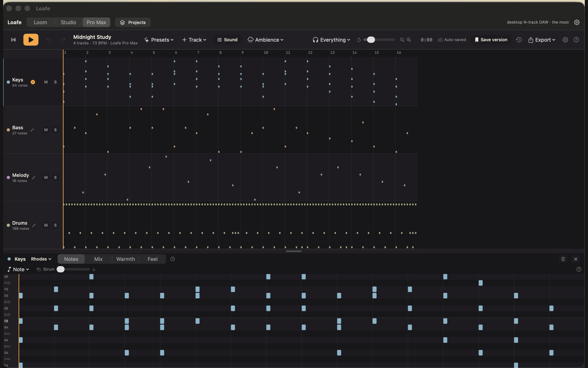Viewport: 588px width, 368px height.
Task: Open the Everything monitoring dropdown
Action: (x=331, y=40)
